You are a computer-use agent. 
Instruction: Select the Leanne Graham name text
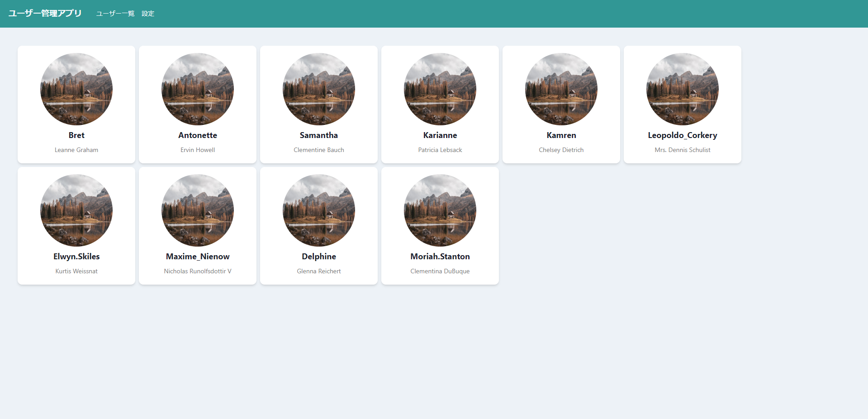click(x=76, y=150)
